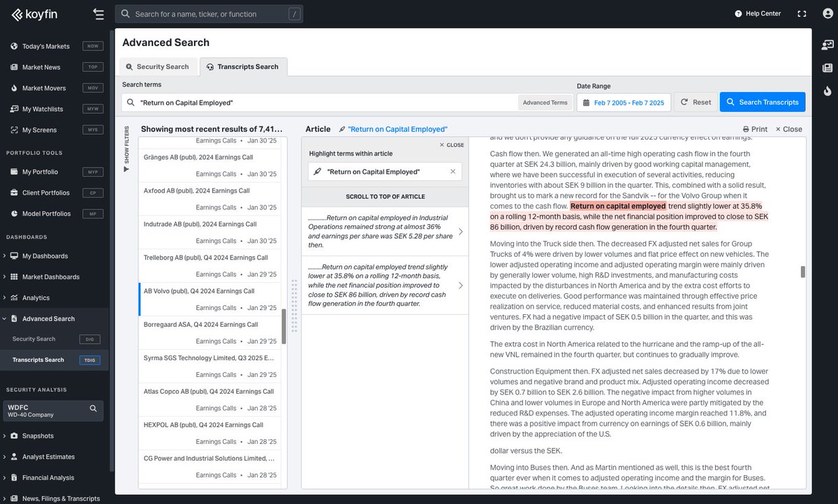The height and width of the screenshot is (504, 838).
Task: Open CG Power and Industrial Solutions result
Action: pyautogui.click(x=210, y=467)
